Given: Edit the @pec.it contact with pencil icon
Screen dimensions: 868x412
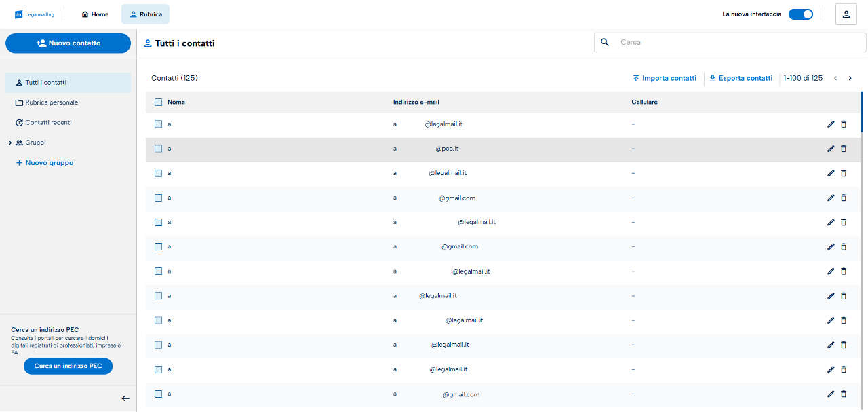Looking at the screenshot, I should [x=831, y=149].
